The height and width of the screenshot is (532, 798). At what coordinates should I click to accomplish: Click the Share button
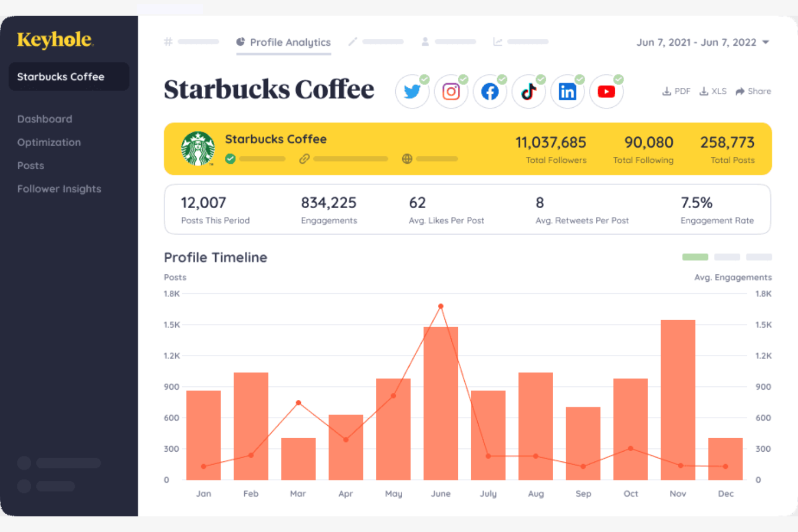coord(753,91)
